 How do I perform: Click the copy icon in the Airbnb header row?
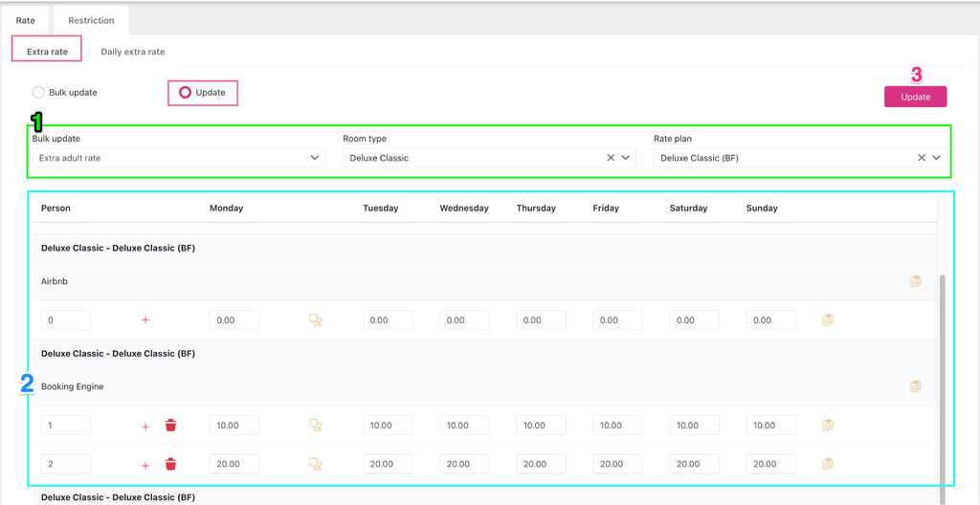point(915,281)
